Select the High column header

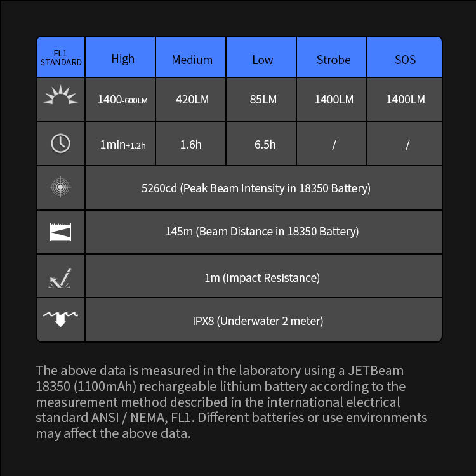tap(122, 58)
